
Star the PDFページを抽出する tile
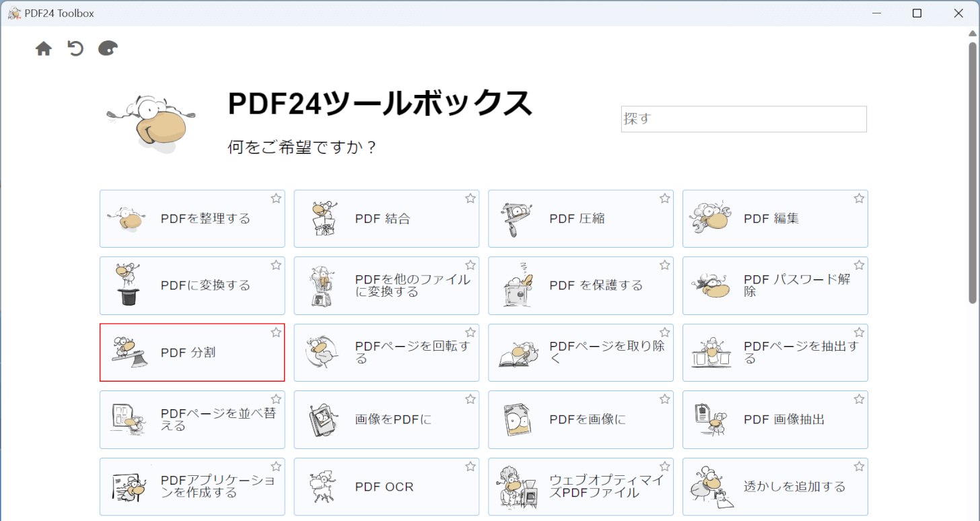pos(860,333)
